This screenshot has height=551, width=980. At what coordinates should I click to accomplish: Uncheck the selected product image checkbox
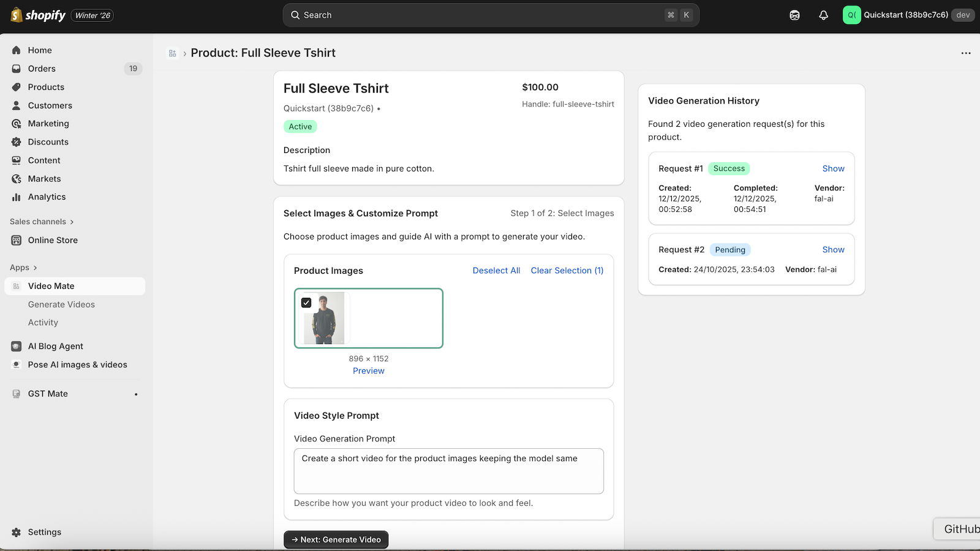pyautogui.click(x=306, y=302)
